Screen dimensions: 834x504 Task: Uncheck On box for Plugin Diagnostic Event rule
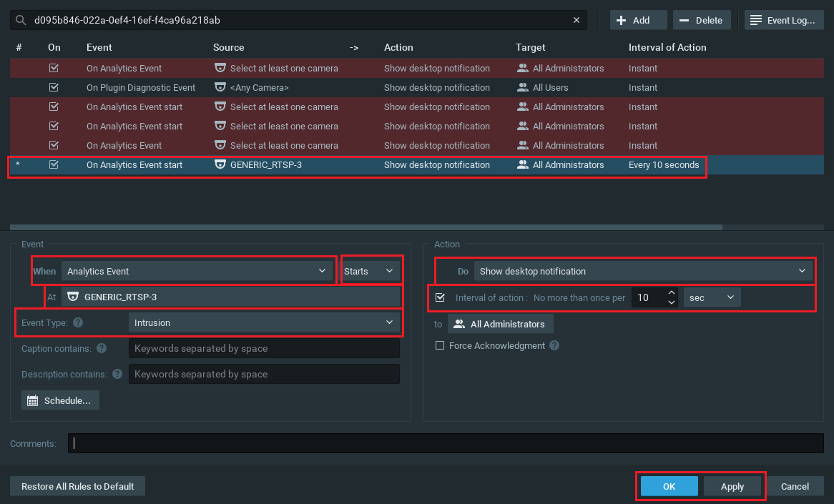coord(54,87)
